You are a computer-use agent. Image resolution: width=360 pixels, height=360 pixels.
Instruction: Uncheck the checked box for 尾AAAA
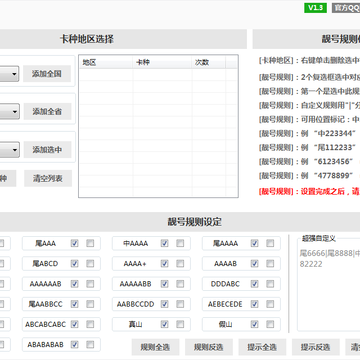tap(255, 243)
